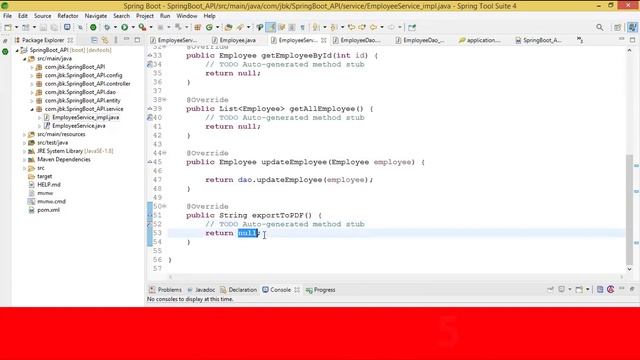
Task: Click the highlighted null on line 53
Action: 247,233
